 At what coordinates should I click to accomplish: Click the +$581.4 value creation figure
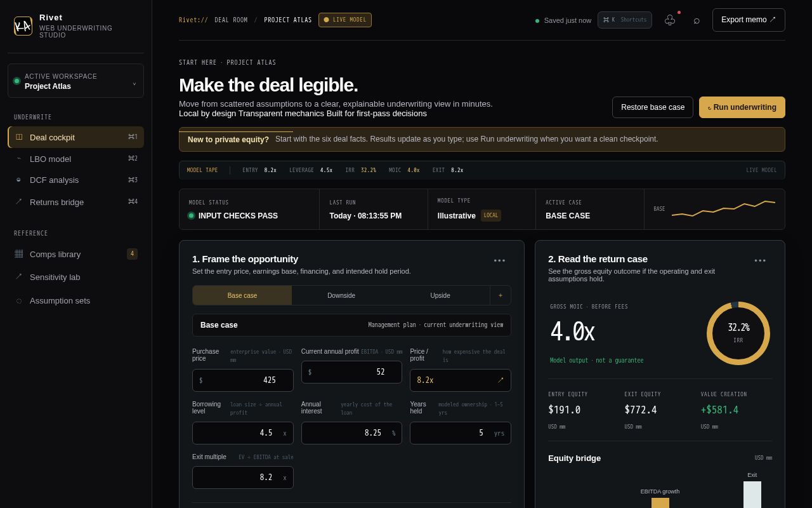coord(719,410)
